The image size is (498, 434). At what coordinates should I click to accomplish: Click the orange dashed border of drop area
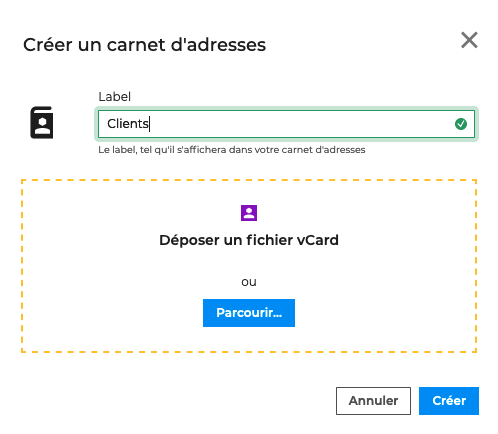click(x=249, y=180)
